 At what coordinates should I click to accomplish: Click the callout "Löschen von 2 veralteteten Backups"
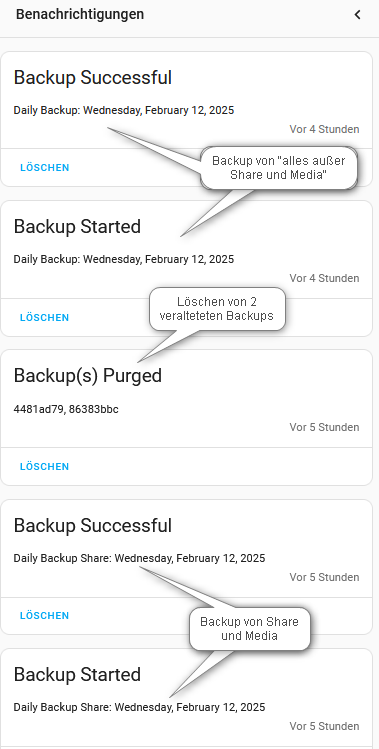pyautogui.click(x=217, y=309)
